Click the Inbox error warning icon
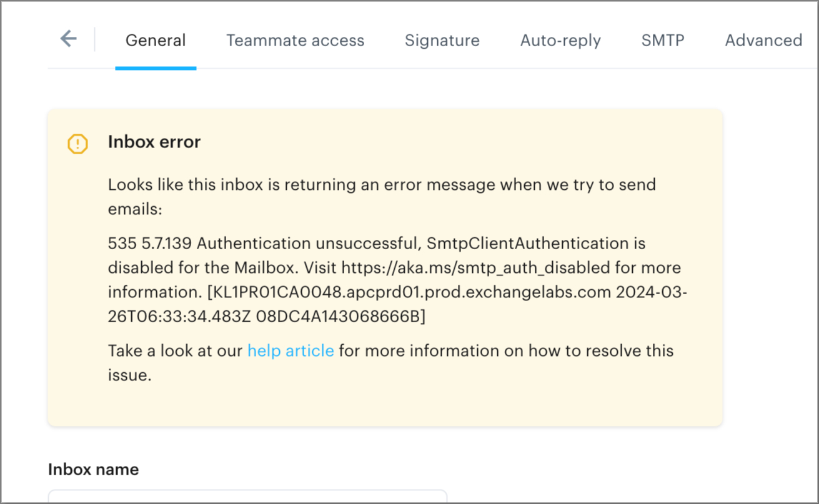Viewport: 819px width, 504px height. 77,144
